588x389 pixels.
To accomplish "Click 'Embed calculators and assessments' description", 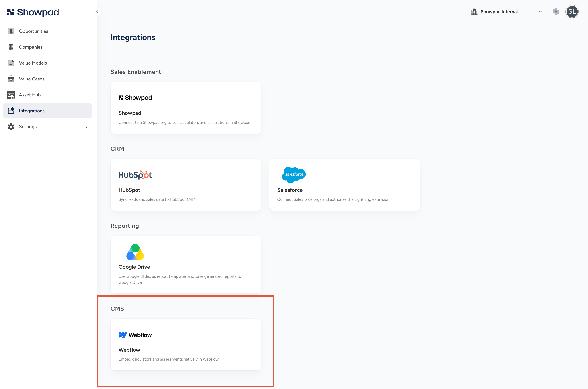I will (169, 359).
